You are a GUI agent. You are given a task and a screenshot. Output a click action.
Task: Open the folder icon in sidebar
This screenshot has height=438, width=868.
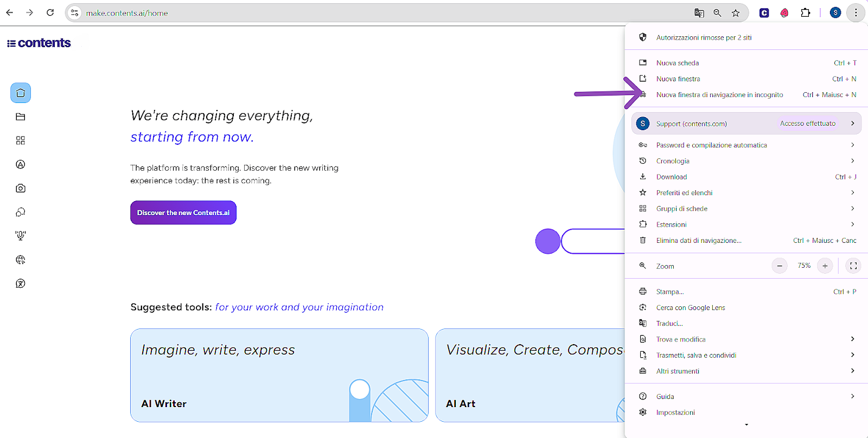tap(21, 117)
